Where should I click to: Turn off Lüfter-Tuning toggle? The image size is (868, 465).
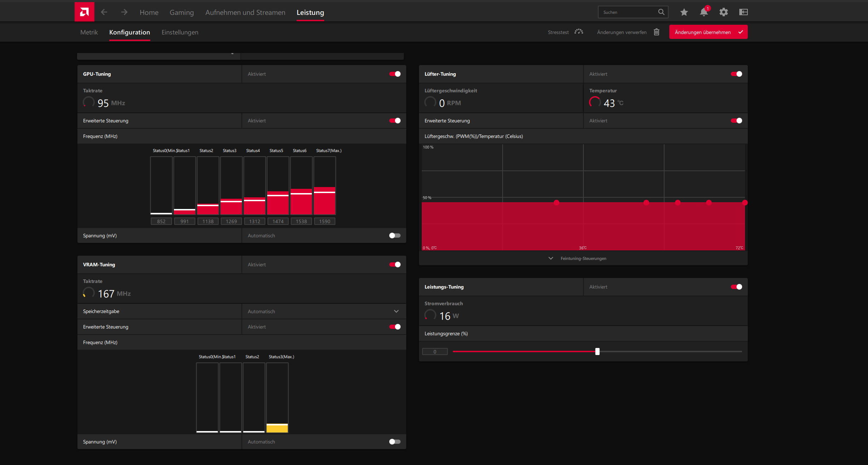click(x=736, y=74)
